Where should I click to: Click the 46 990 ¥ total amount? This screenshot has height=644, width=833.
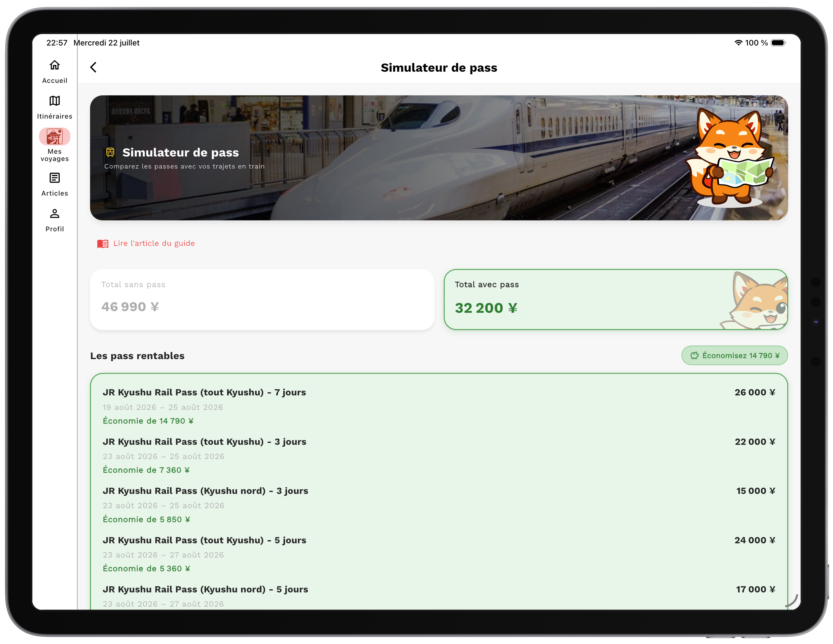pyautogui.click(x=130, y=307)
